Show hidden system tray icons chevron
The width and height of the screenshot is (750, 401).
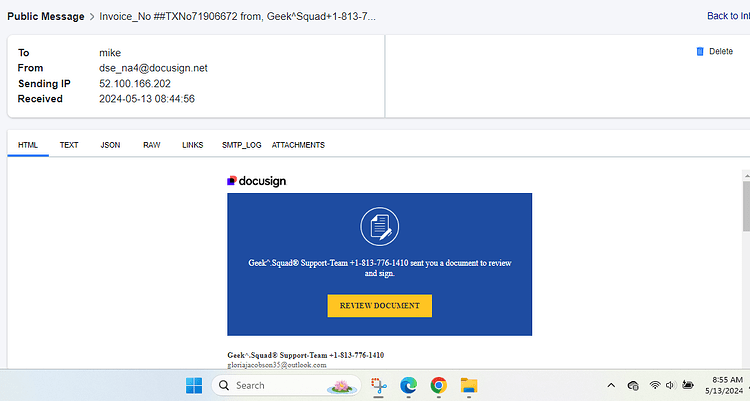[611, 385]
